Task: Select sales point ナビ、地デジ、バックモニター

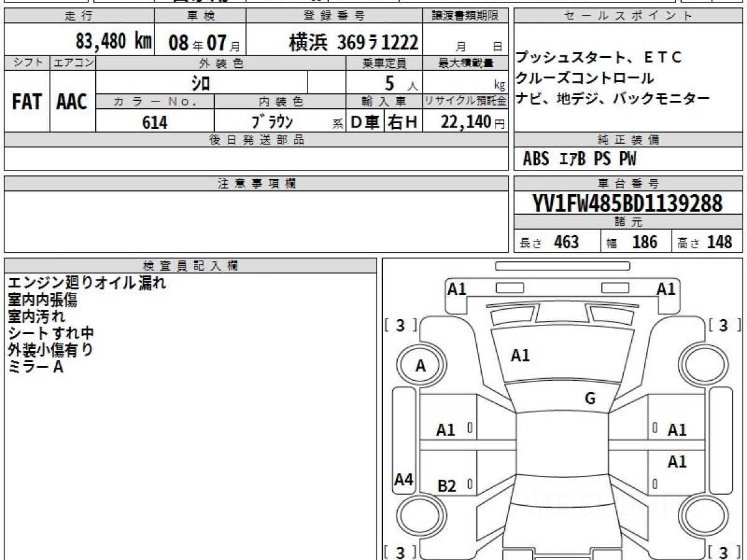Action: tap(613, 98)
